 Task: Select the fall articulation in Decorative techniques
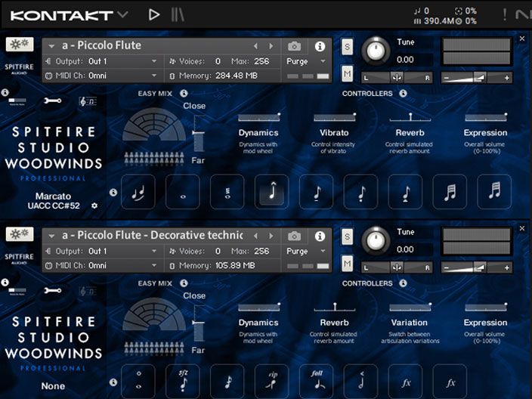pyautogui.click(x=316, y=382)
